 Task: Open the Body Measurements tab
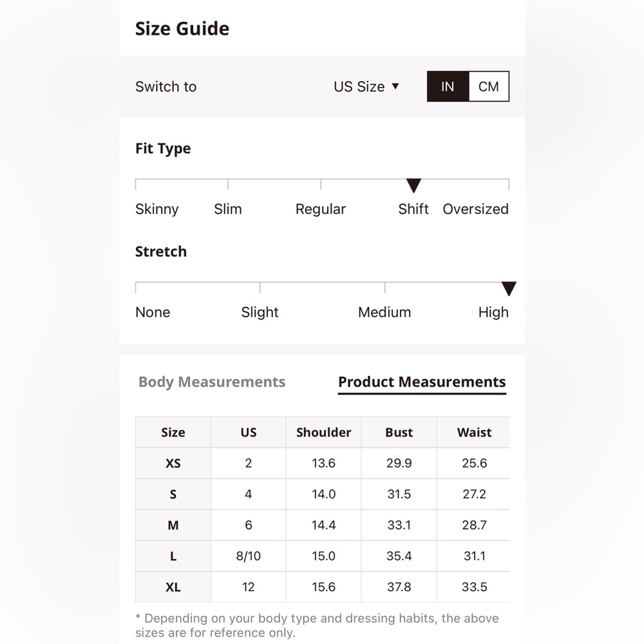(212, 382)
